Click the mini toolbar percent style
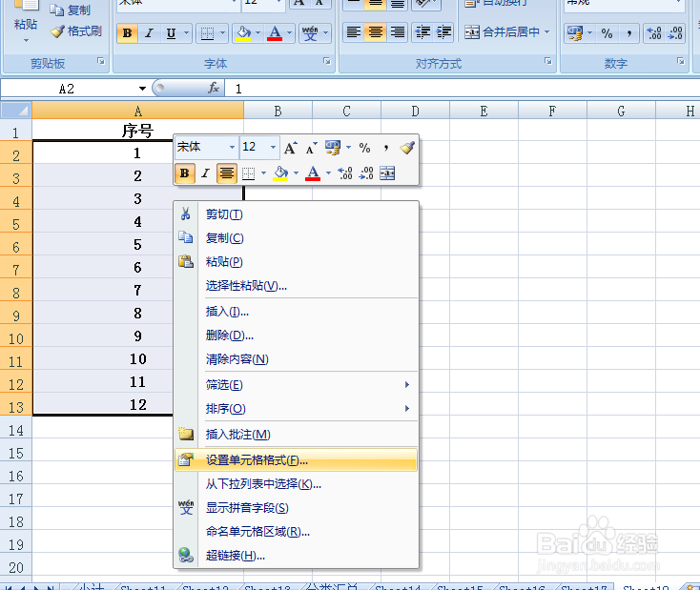 [x=364, y=148]
